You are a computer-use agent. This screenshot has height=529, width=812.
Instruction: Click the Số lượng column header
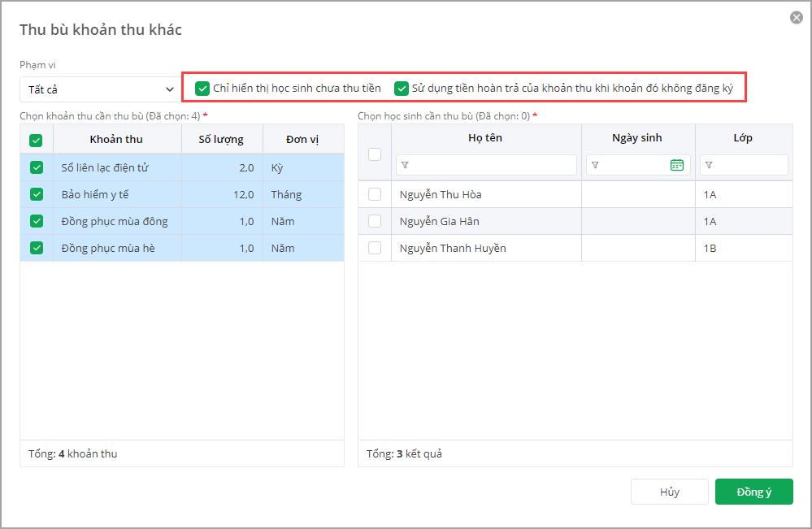[221, 139]
